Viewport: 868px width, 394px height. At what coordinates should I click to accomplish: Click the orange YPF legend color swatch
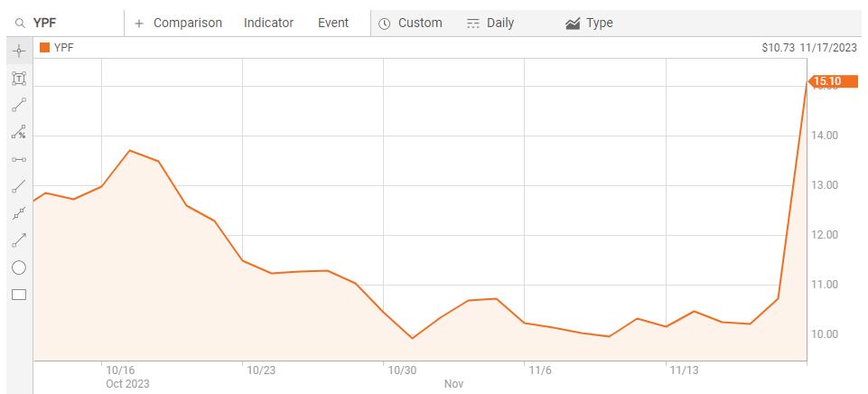tap(45, 48)
